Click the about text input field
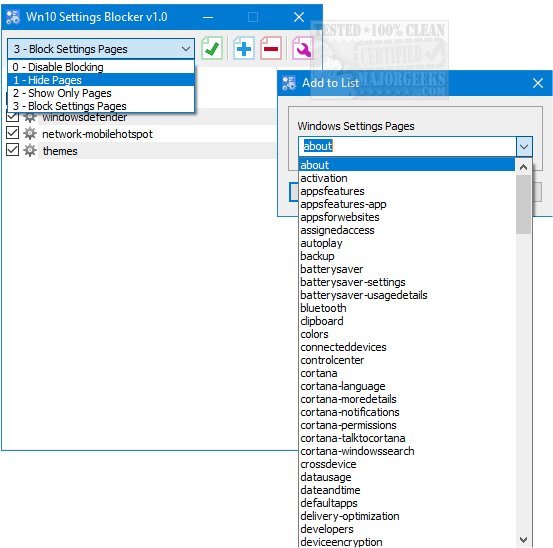 (x=407, y=146)
